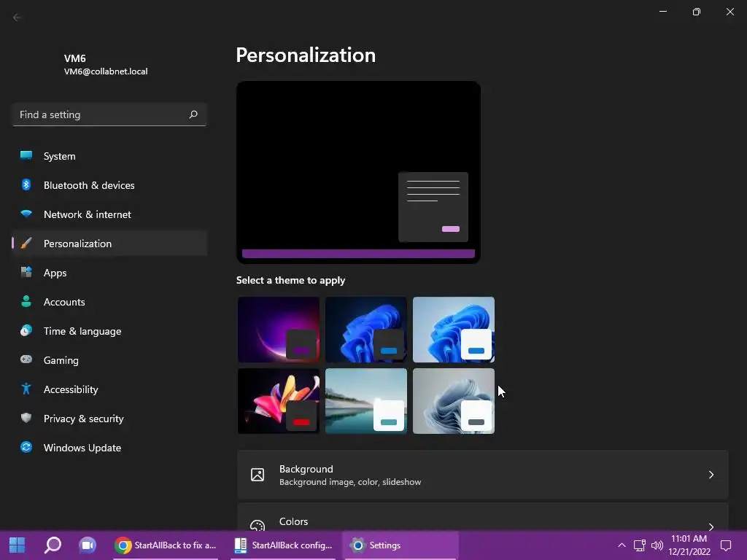Apply the purple glow dark theme
The image size is (747, 560).
point(279,330)
